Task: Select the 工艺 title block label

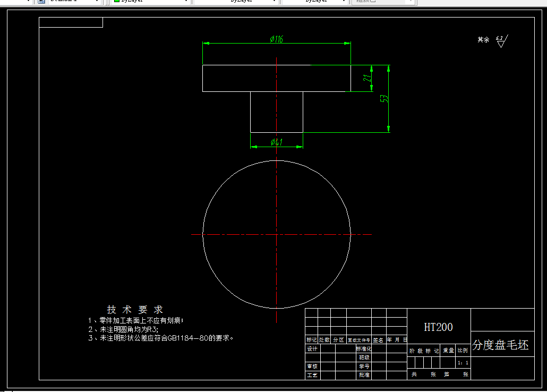Action: [x=312, y=375]
